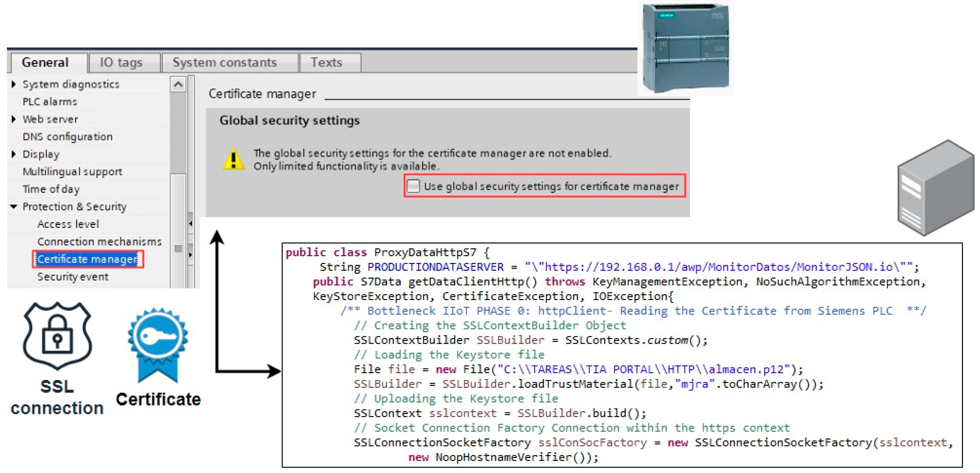Collapse the Protection & Security node
Screen dimensions: 980x473
pyautogui.click(x=14, y=207)
